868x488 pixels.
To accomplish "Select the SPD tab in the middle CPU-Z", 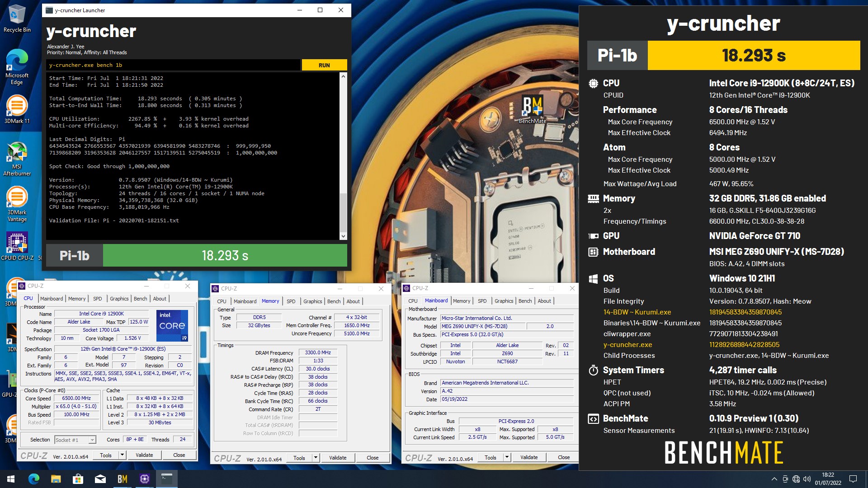I will pos(291,301).
